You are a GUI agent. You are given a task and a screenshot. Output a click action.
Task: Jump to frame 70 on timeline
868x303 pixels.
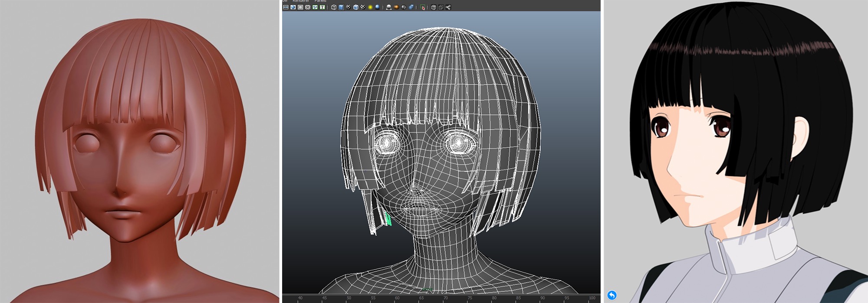pyautogui.click(x=446, y=298)
